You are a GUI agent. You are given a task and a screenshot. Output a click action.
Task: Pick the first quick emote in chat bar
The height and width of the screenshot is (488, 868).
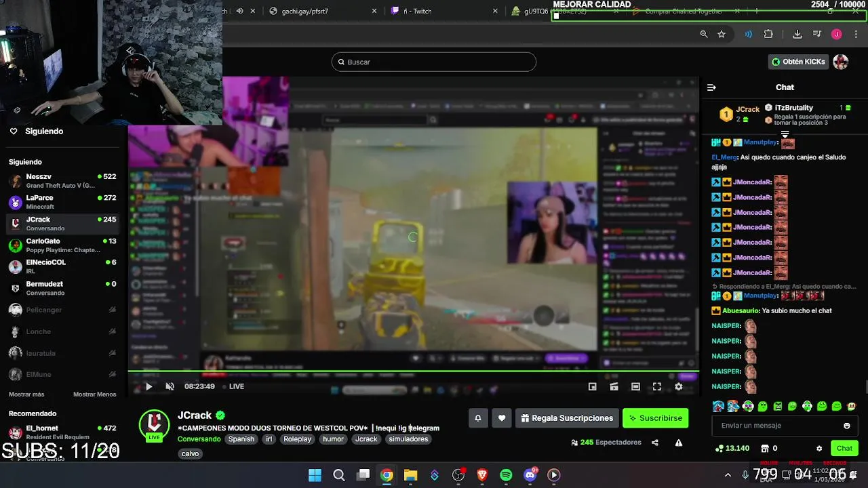(718, 407)
